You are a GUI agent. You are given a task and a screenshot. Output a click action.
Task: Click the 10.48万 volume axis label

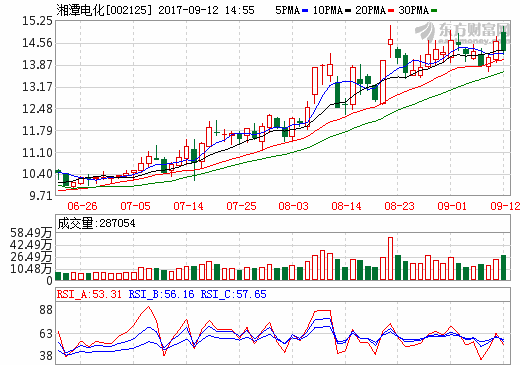click(31, 269)
